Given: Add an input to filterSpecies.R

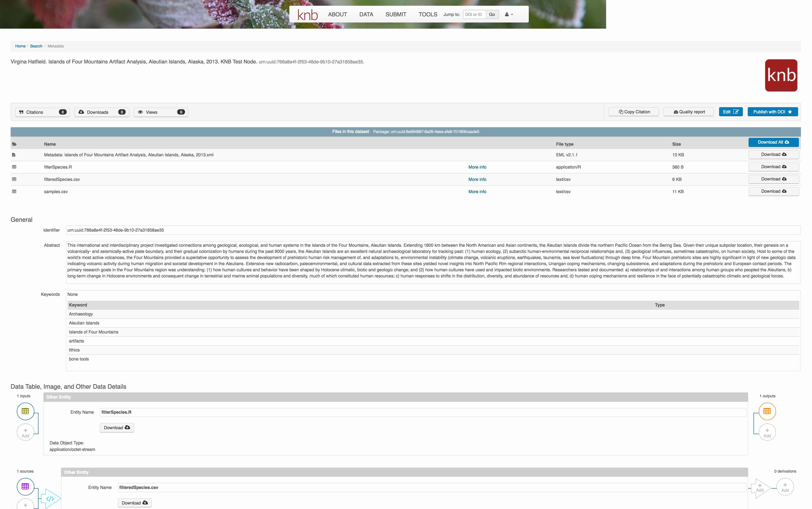Looking at the screenshot, I should click(x=25, y=432).
